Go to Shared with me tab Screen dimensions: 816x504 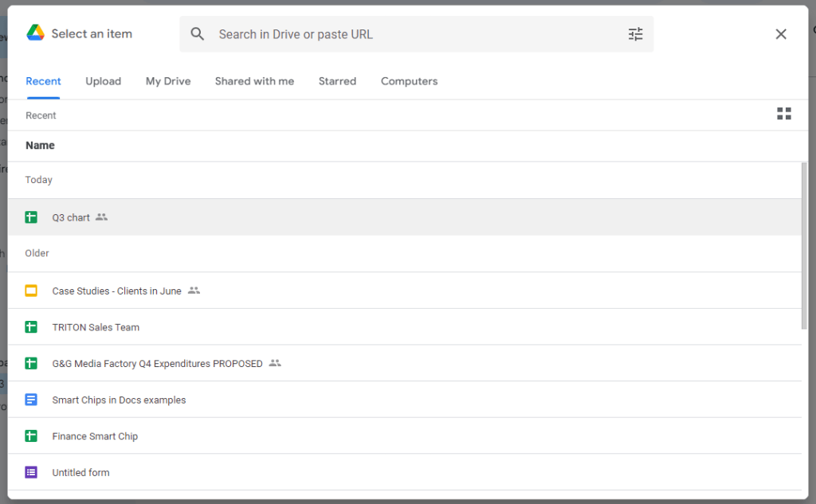point(254,81)
